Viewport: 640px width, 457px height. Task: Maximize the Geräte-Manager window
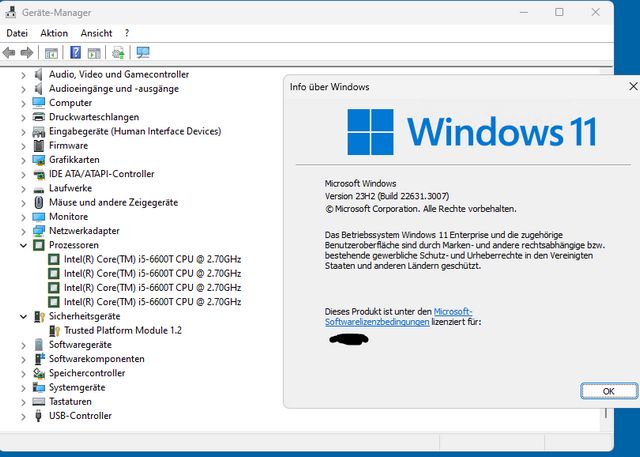coord(559,12)
